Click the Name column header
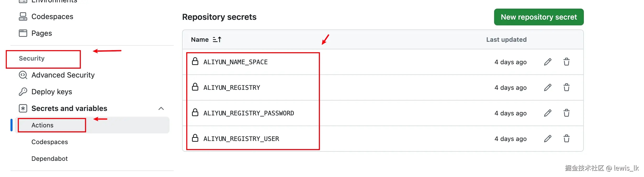Image resolution: width=644 pixels, height=177 pixels. click(200, 39)
